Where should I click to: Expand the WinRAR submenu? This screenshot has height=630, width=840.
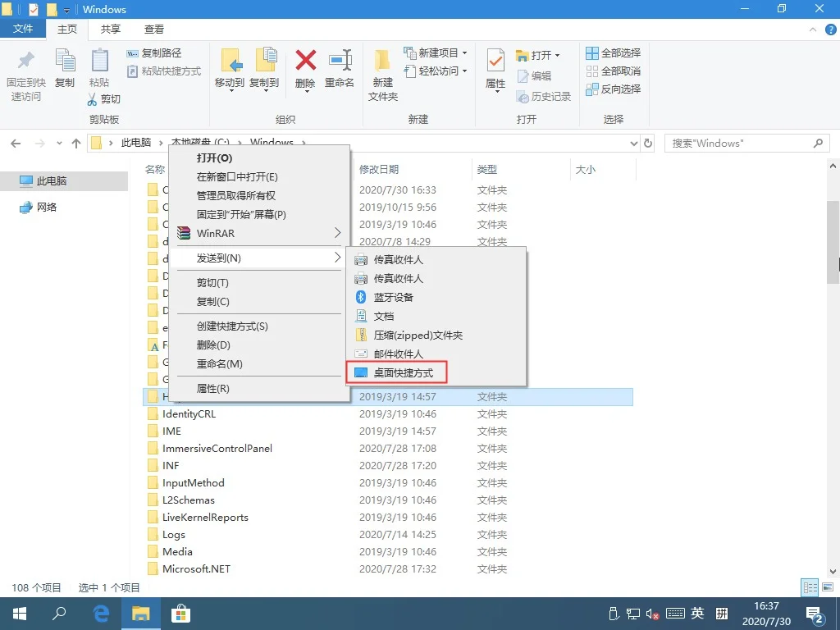260,233
